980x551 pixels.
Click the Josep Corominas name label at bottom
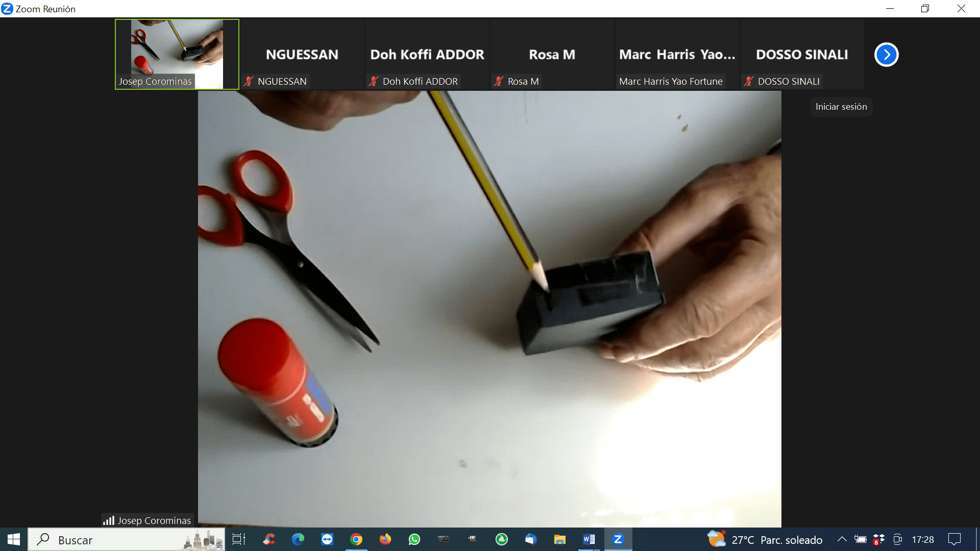pos(154,520)
